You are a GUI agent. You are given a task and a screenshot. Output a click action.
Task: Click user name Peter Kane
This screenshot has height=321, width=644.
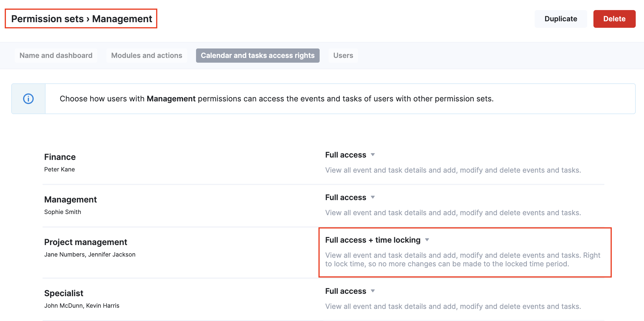59,169
